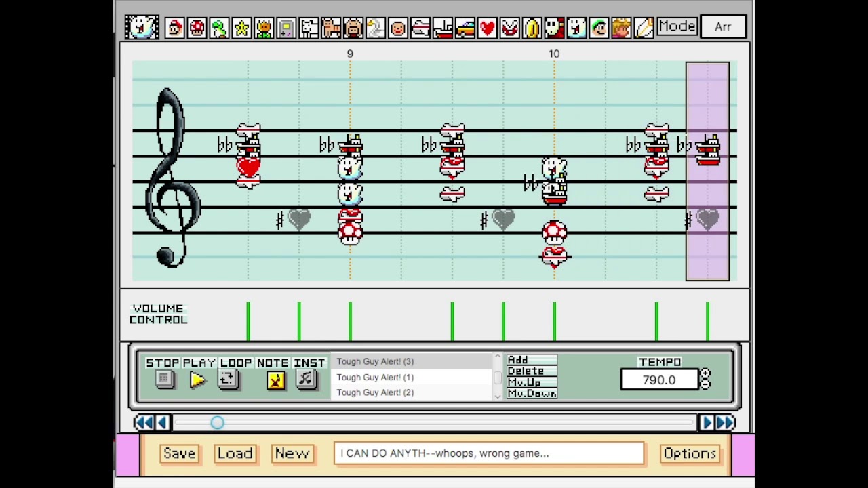
Task: Select the Baby Face instrument icon
Action: pyautogui.click(x=398, y=28)
